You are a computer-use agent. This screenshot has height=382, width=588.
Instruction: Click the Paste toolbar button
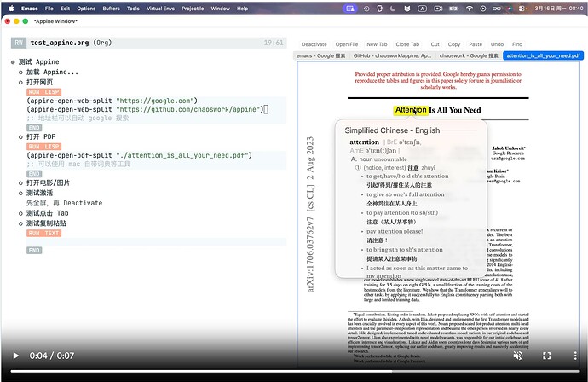click(476, 44)
